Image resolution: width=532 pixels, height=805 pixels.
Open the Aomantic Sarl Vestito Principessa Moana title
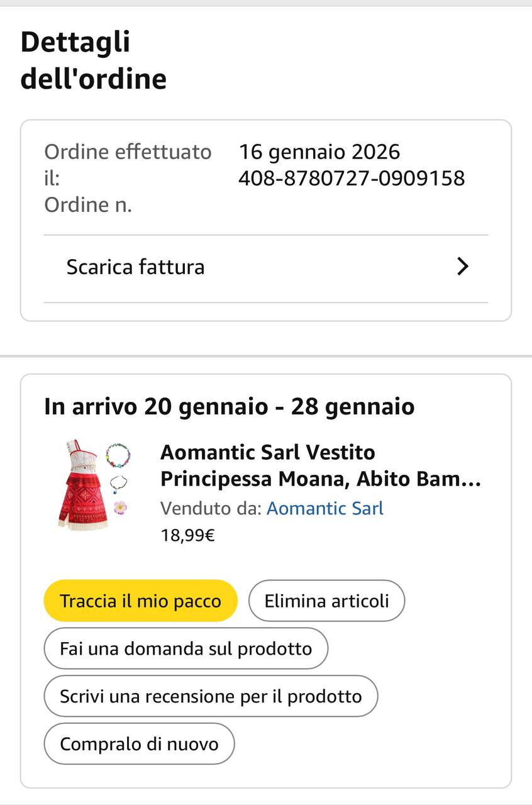[x=320, y=465]
